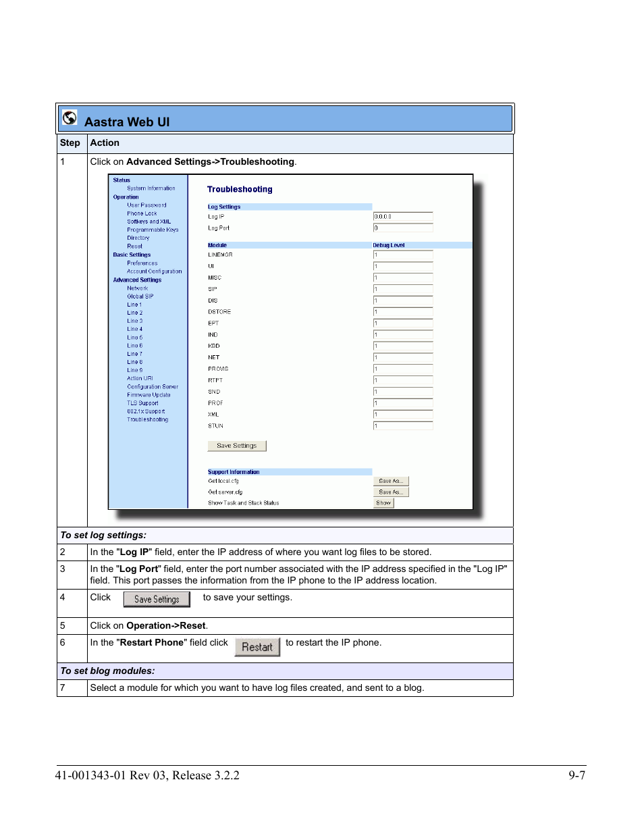644x834 pixels.
Task: Click the NET debug level field
Action: [x=403, y=357]
